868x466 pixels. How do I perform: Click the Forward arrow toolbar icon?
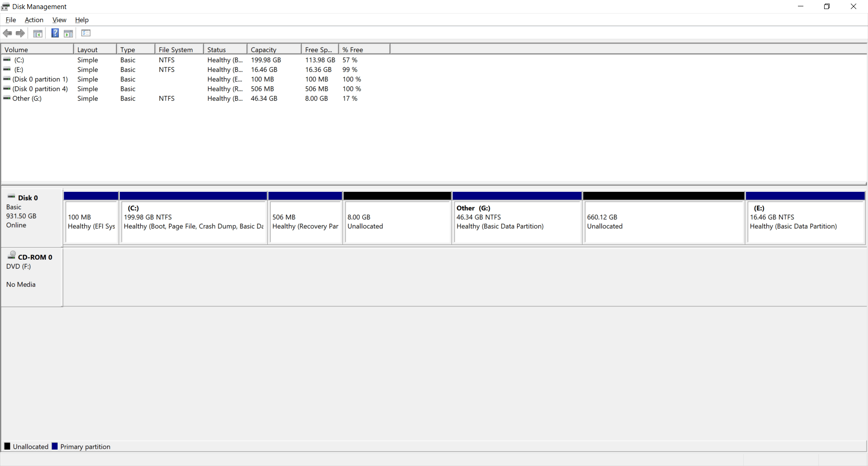tap(20, 33)
